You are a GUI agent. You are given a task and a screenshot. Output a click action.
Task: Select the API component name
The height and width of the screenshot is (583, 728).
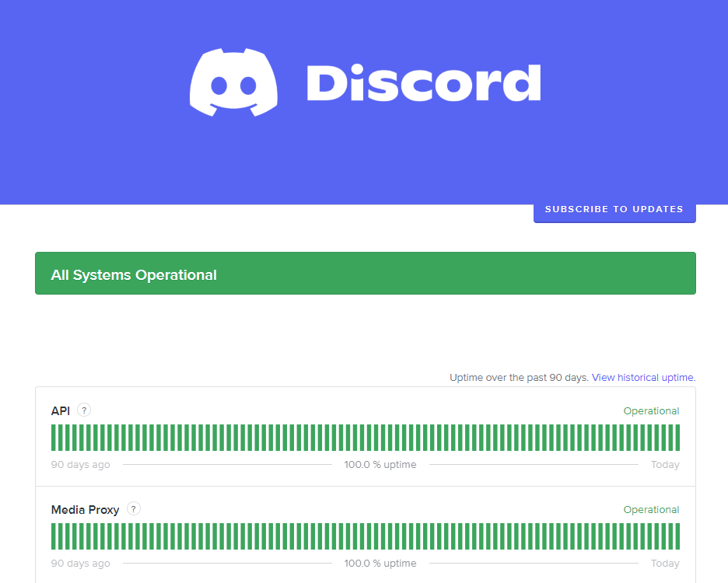click(x=61, y=410)
